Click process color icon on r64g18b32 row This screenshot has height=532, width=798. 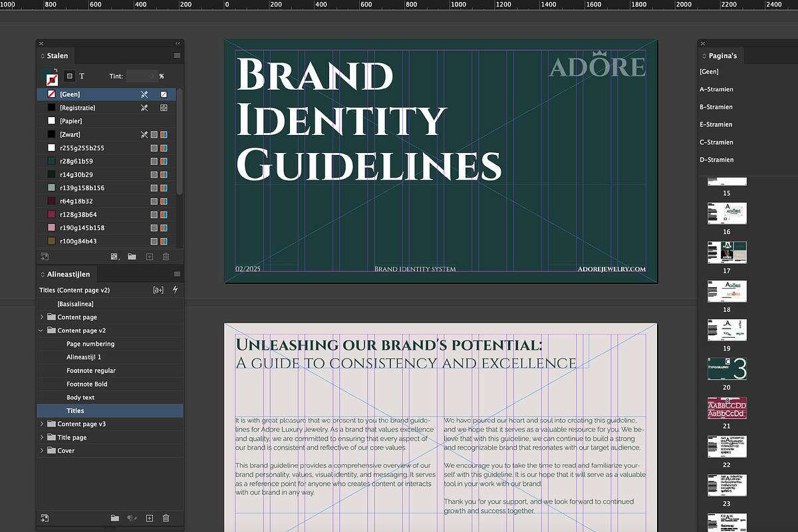pos(154,201)
